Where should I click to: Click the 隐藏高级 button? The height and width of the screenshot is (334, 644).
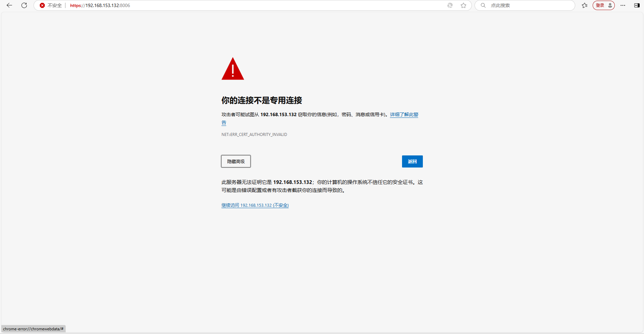coord(236,161)
